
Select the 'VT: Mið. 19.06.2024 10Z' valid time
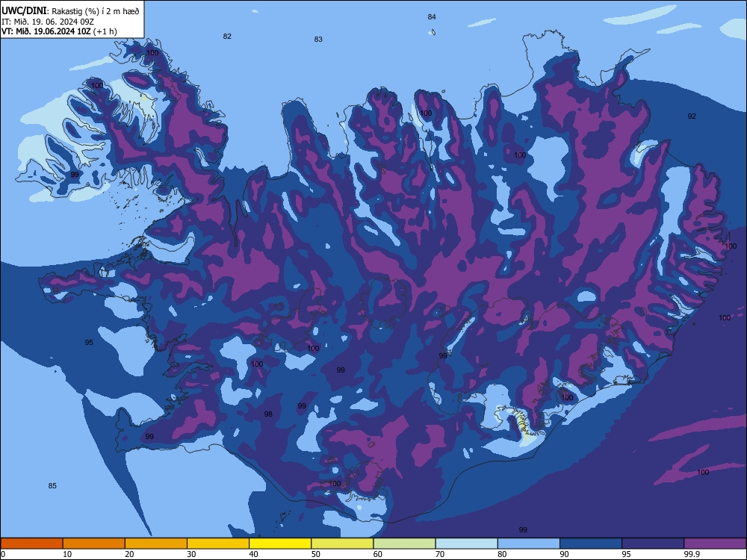46,31
